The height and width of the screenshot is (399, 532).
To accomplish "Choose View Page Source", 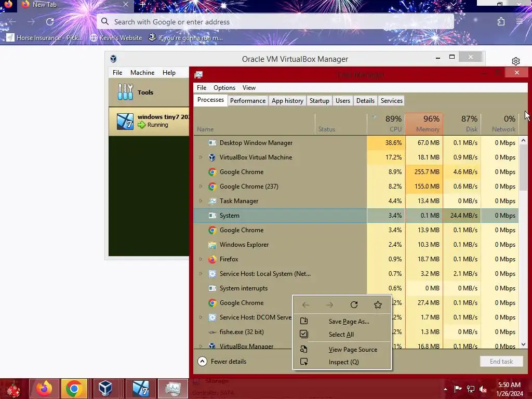I will pos(342,350).
